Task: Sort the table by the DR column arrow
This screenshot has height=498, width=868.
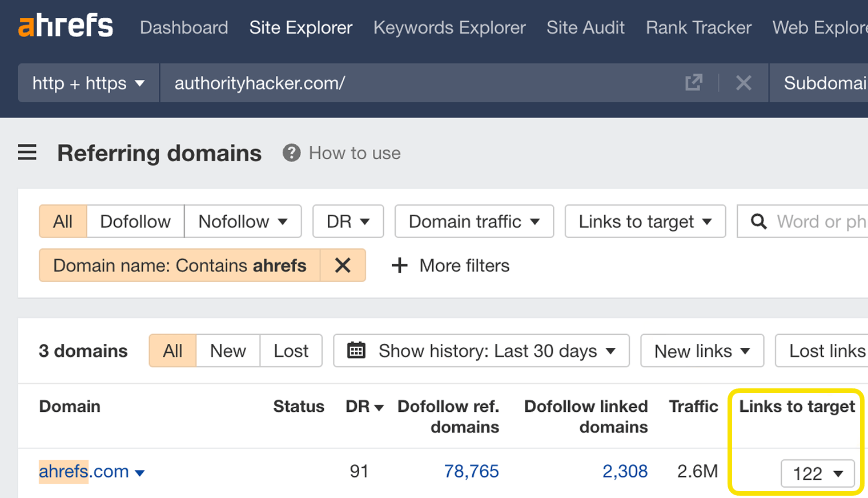Action: pyautogui.click(x=379, y=407)
